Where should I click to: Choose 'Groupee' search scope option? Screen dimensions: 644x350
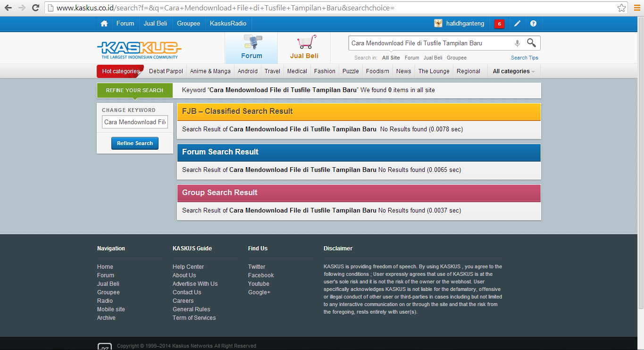point(456,58)
